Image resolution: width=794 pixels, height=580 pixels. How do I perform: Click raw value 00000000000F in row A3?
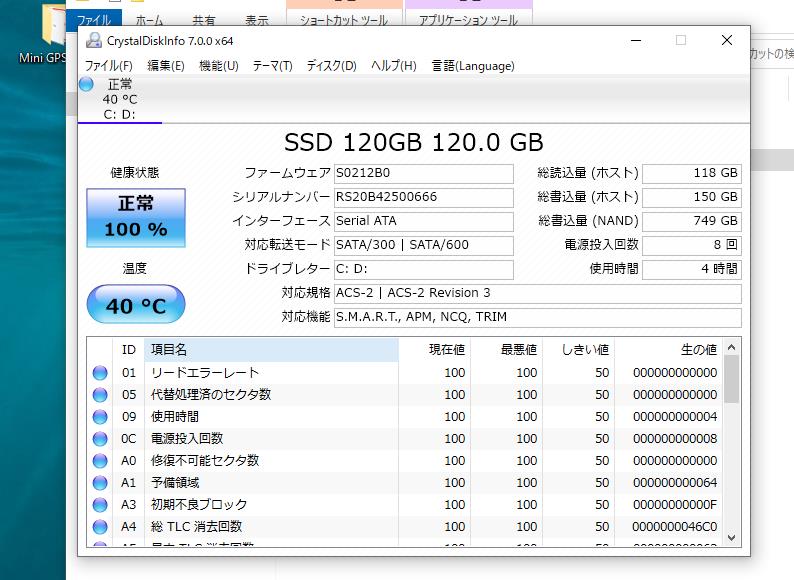(x=675, y=505)
